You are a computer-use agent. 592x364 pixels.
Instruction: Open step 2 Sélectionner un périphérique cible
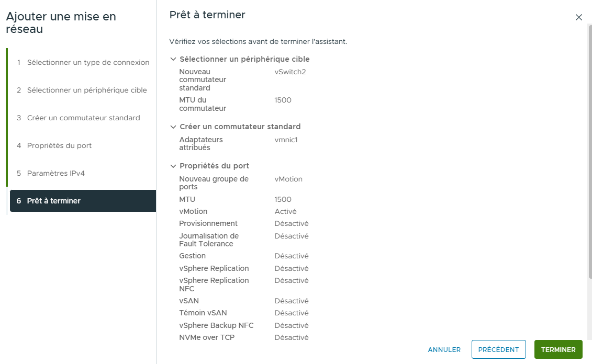[x=88, y=90]
